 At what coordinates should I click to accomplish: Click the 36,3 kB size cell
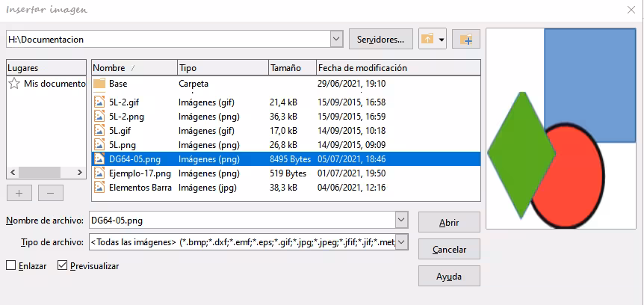pos(283,117)
